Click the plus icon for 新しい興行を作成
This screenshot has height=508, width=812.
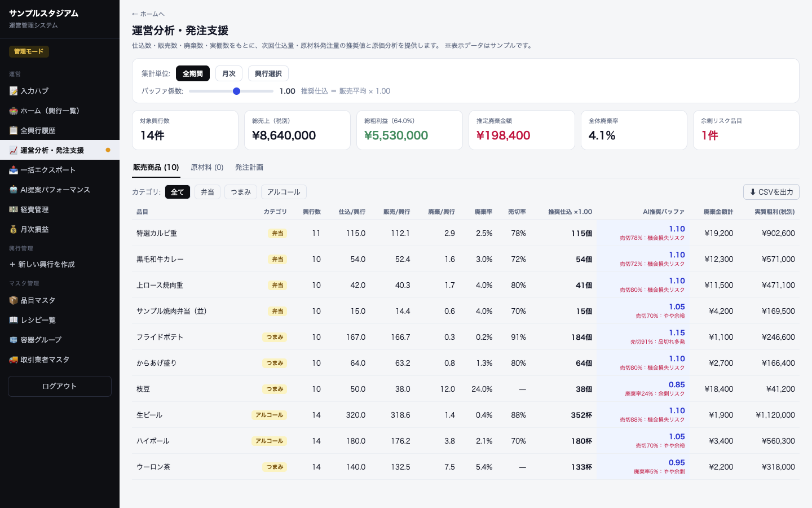pyautogui.click(x=12, y=264)
